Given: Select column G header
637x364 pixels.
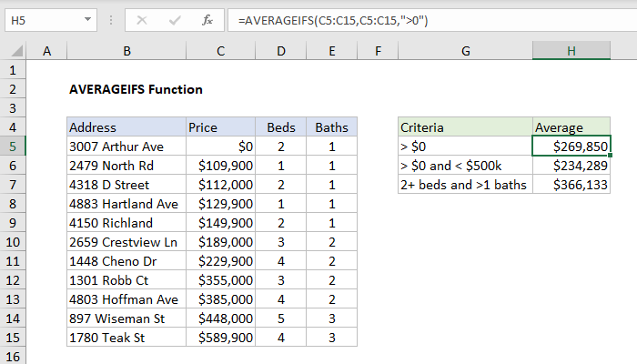Looking at the screenshot, I should point(466,51).
